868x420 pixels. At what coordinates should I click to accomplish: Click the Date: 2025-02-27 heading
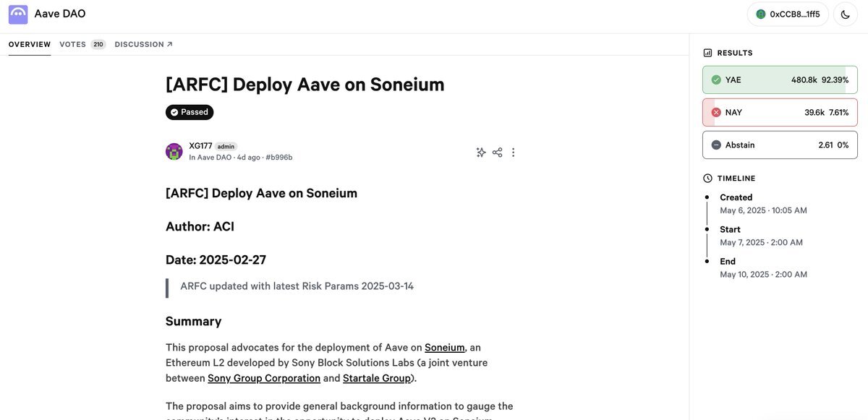(216, 260)
